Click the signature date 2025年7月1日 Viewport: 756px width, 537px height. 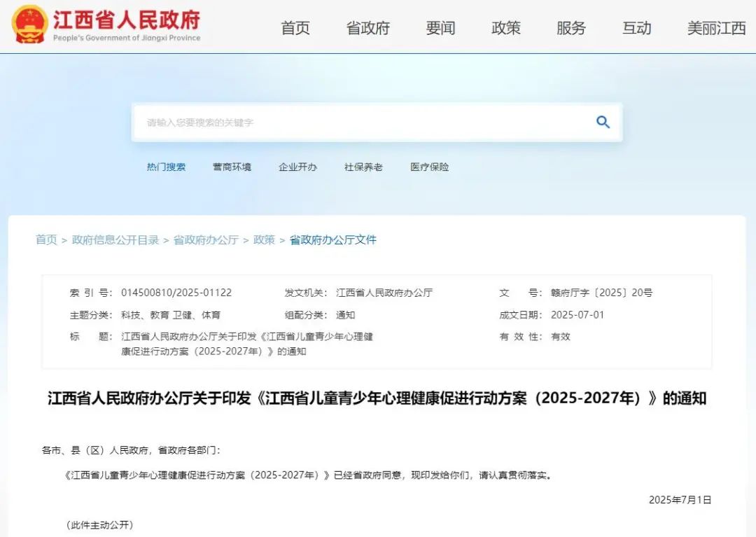coord(680,500)
